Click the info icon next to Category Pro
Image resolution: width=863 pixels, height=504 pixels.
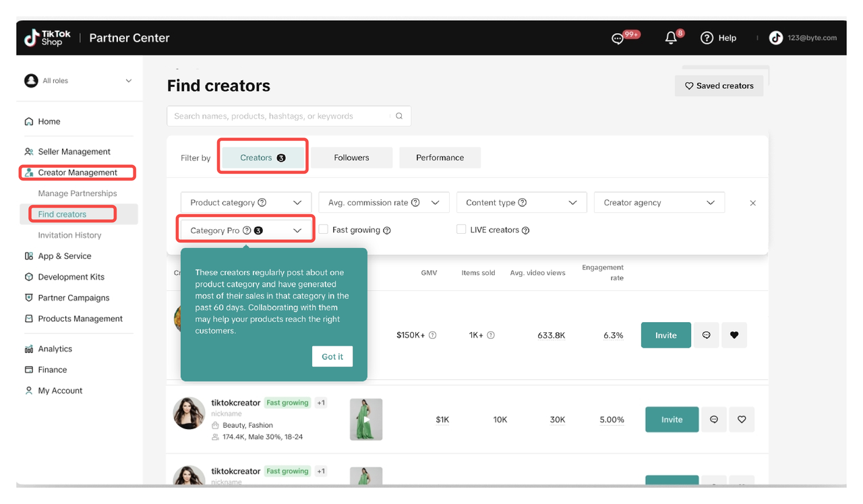pos(247,230)
